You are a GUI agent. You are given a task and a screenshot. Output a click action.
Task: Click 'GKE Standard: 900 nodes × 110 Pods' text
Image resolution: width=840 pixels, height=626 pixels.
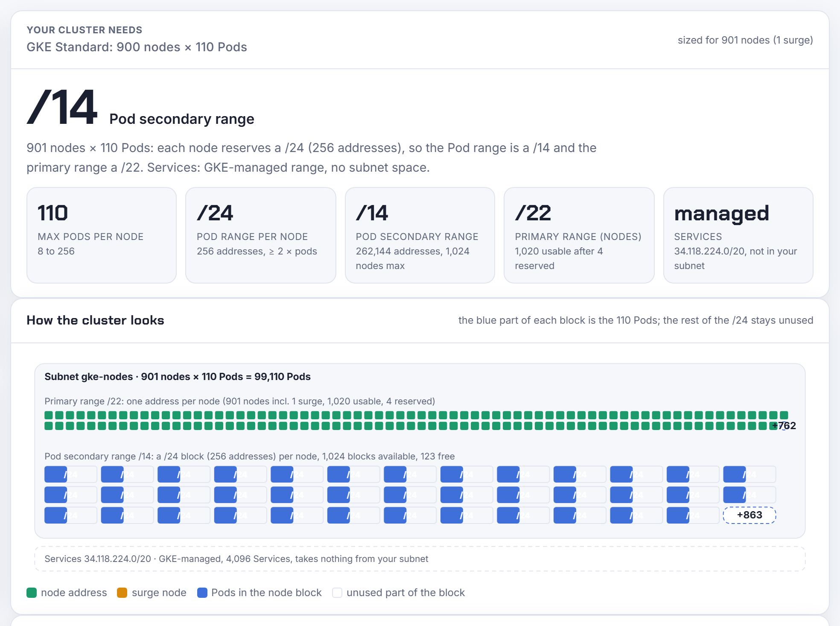point(137,47)
